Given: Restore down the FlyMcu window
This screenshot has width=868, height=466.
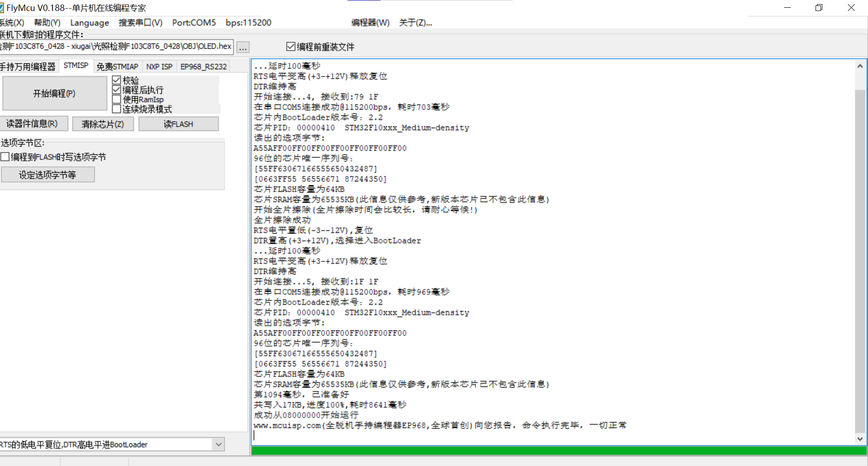Looking at the screenshot, I should [819, 8].
